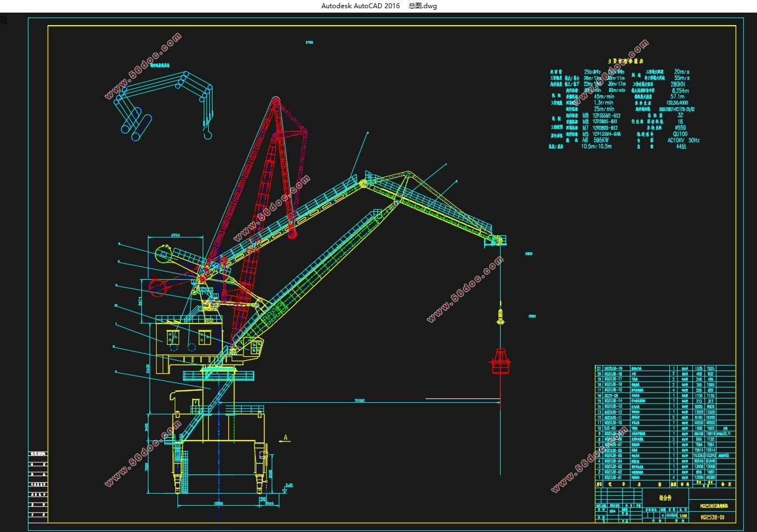Click the MQ253B-00 drawing number in title block
757x532 pixels.
713,517
